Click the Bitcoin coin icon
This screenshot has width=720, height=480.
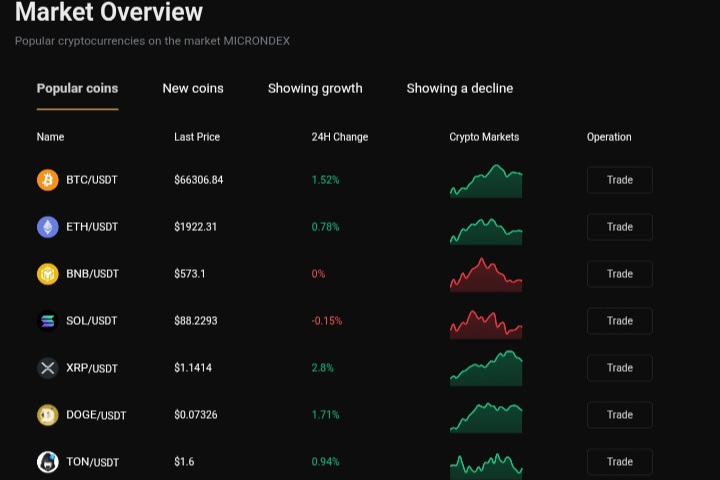[48, 180]
